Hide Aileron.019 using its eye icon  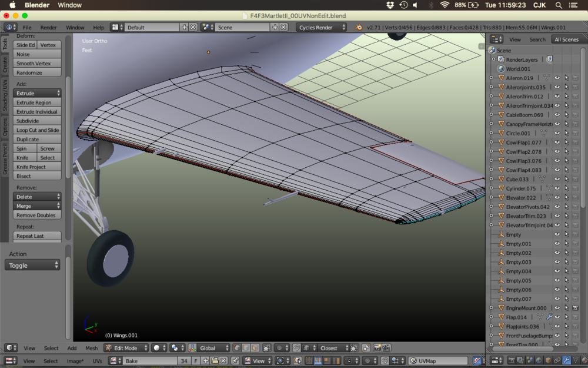point(557,78)
